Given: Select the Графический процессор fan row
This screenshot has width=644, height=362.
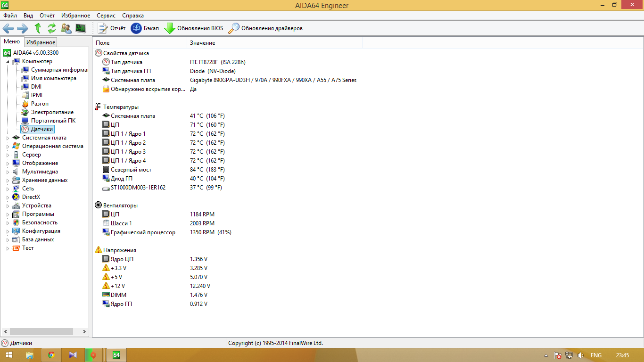Looking at the screenshot, I should [166, 232].
